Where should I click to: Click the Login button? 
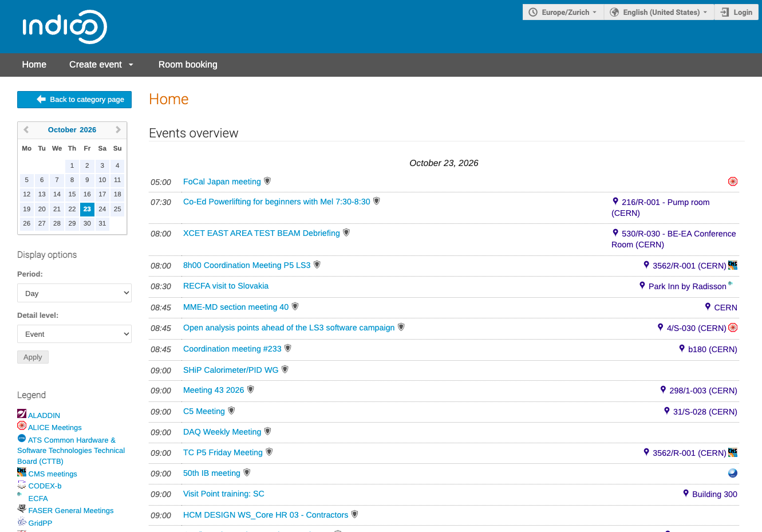(737, 12)
